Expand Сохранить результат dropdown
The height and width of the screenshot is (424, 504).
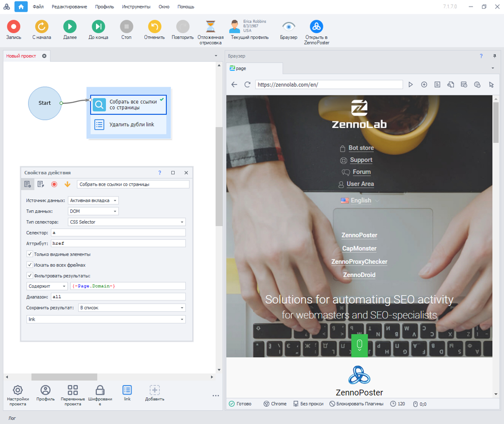click(x=131, y=308)
